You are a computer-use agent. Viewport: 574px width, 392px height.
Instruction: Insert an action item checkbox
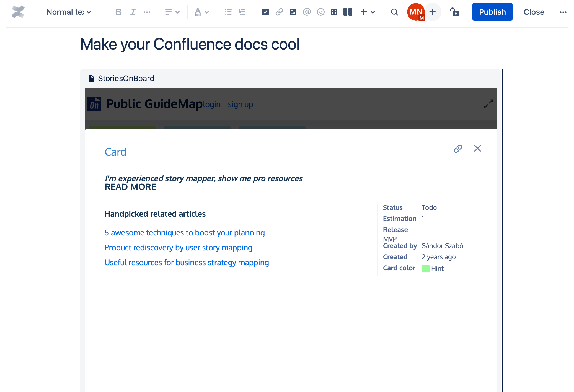[x=265, y=12]
